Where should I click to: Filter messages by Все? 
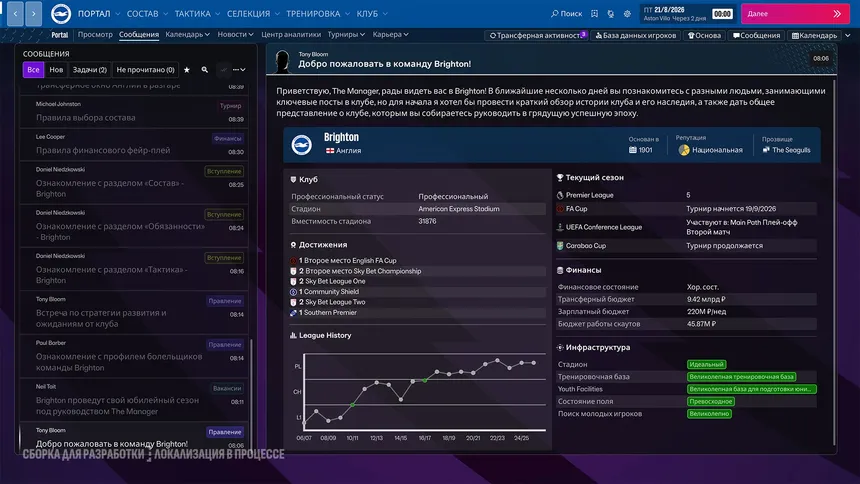pos(33,70)
